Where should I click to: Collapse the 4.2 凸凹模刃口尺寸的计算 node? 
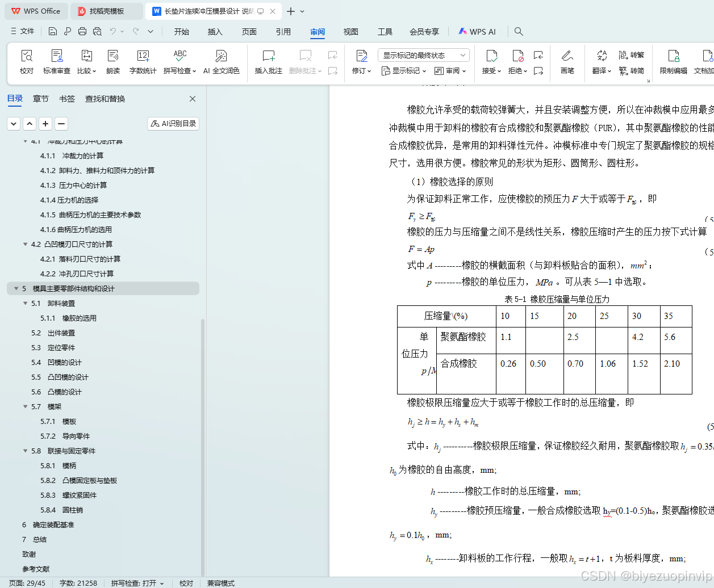click(25, 244)
